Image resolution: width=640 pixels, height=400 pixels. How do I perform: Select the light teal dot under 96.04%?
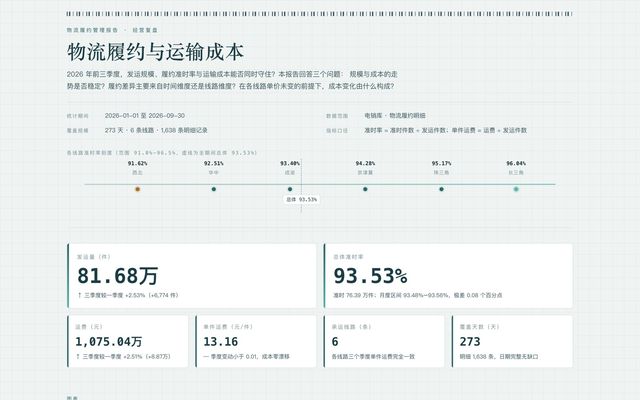click(516, 189)
